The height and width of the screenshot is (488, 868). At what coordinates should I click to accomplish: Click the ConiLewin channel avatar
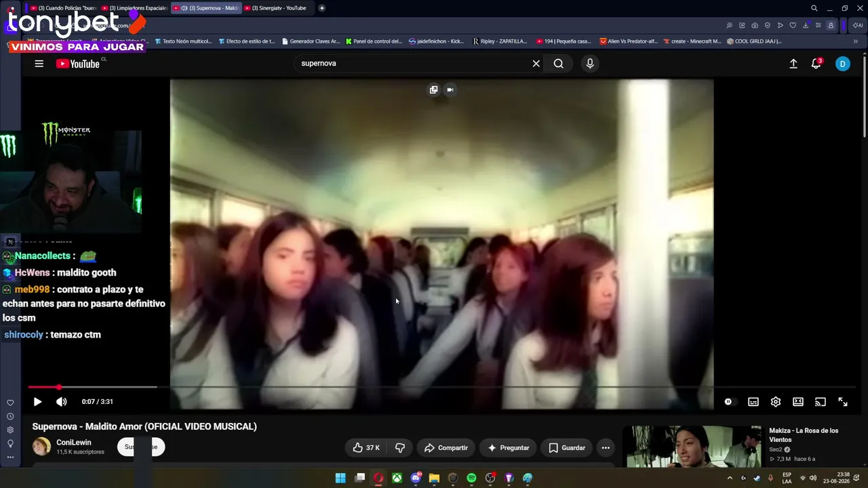click(41, 447)
